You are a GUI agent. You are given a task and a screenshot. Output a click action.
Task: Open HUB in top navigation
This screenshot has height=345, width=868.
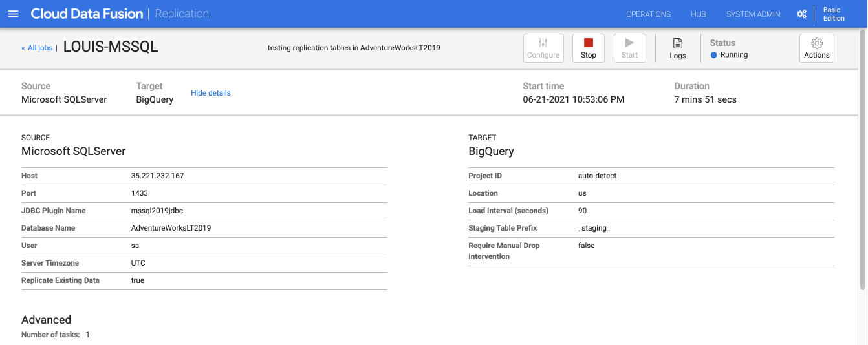699,14
